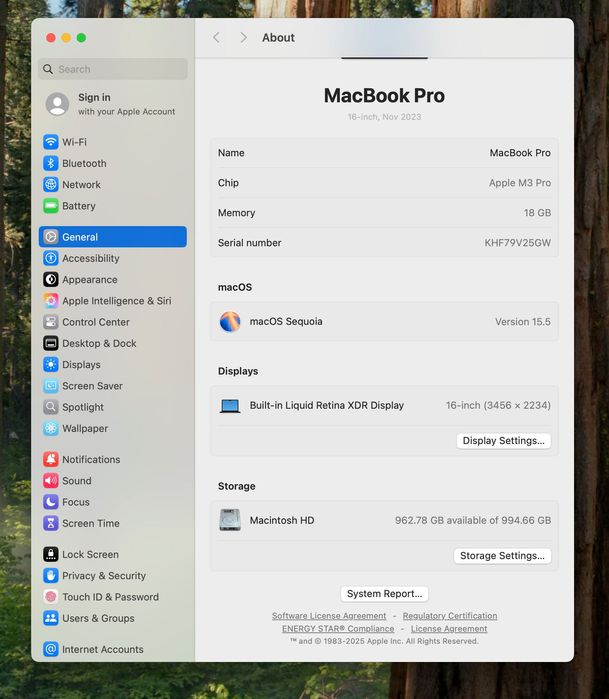Click the macOS Sequoia logo icon

pos(230,321)
